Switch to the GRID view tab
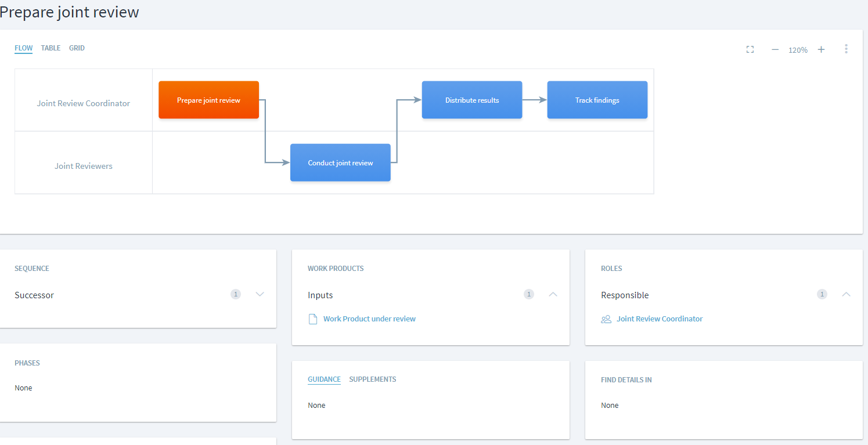This screenshot has width=868, height=445. 77,48
